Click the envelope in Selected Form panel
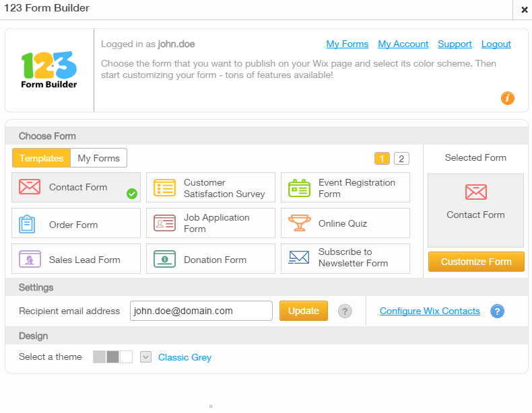 tap(476, 192)
